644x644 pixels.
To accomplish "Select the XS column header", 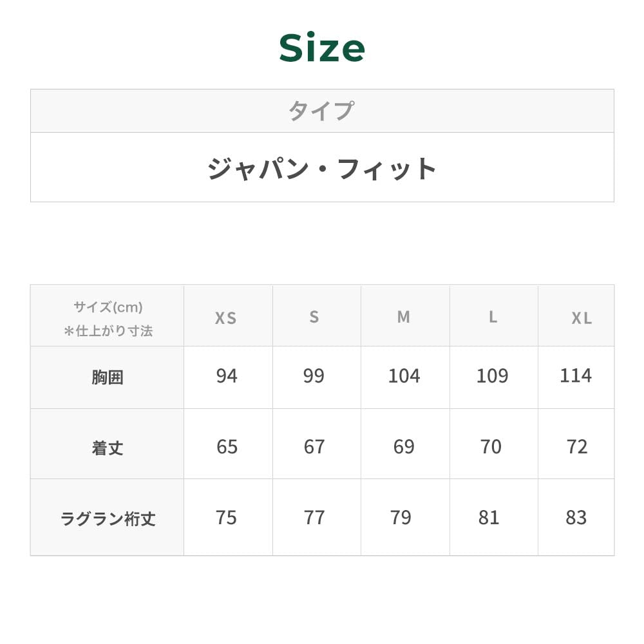I will (x=226, y=318).
